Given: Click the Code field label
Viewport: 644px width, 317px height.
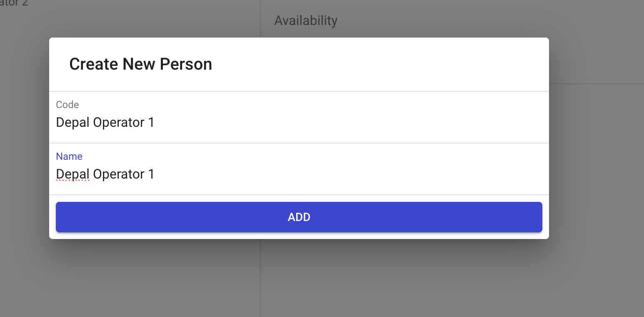Looking at the screenshot, I should [x=67, y=105].
